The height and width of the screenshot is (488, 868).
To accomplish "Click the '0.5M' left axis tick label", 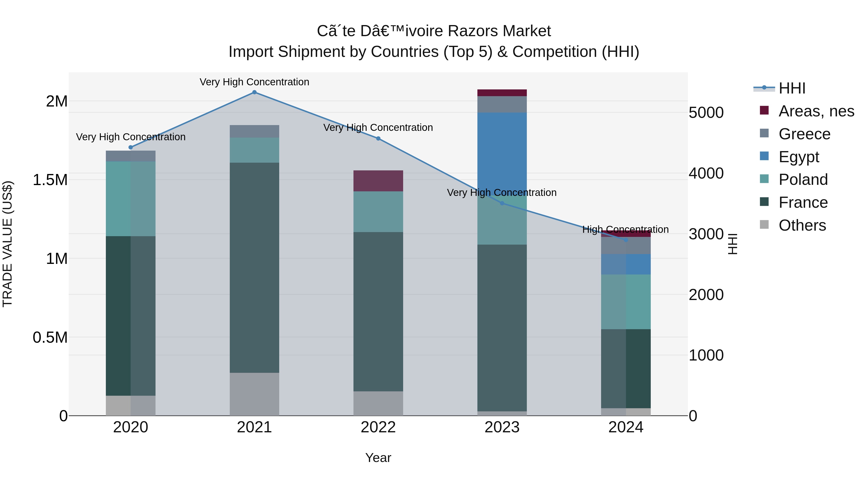I will coord(50,337).
